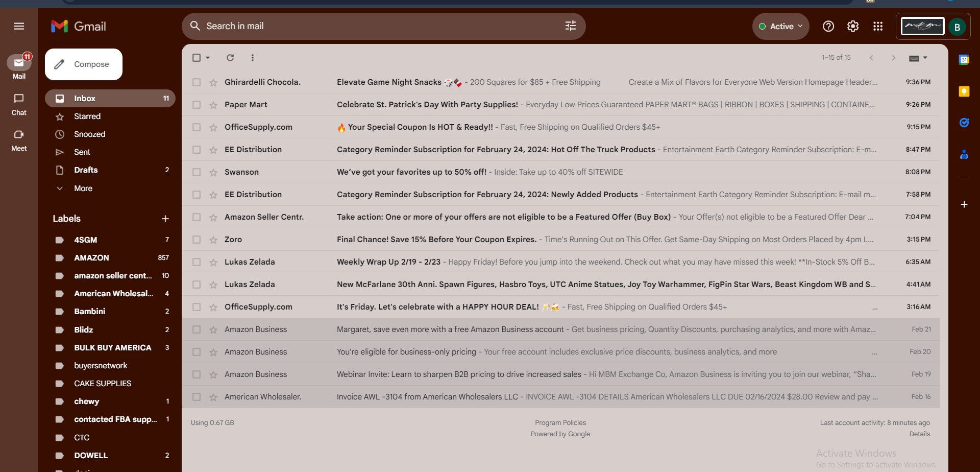Open the DOWELL label
The image size is (980, 472).
(x=110, y=456)
